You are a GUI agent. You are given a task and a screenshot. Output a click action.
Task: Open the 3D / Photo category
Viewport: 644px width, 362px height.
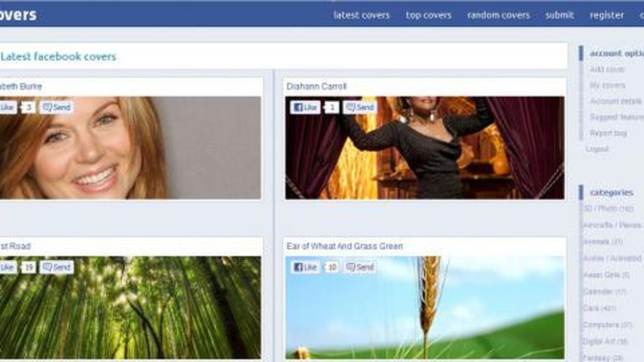tap(608, 208)
